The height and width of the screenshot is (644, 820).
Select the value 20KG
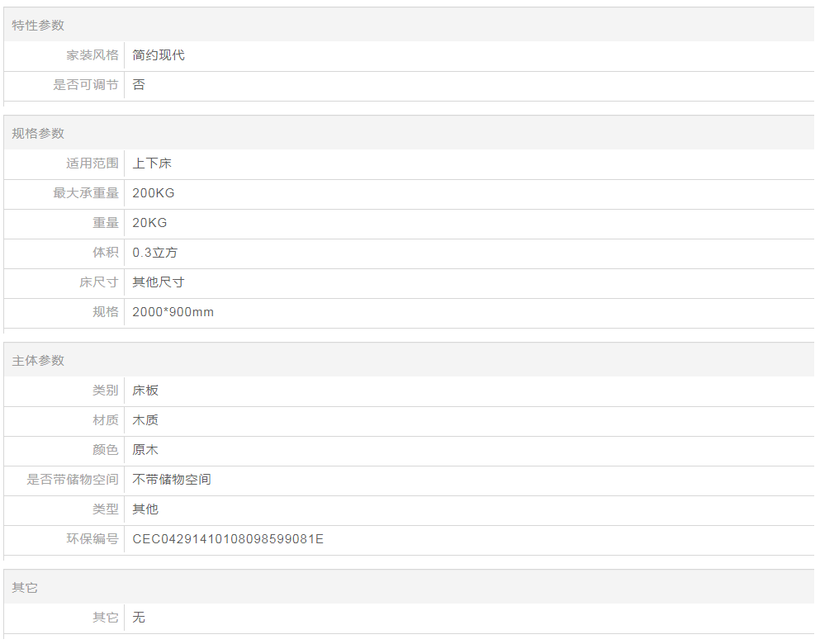click(x=149, y=223)
